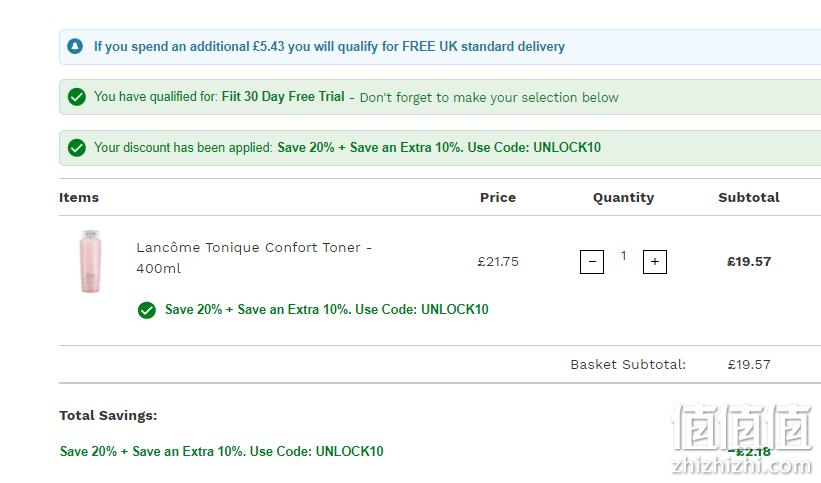
Task: Increase Lancôme toner quantity with plus button
Action: coord(654,261)
